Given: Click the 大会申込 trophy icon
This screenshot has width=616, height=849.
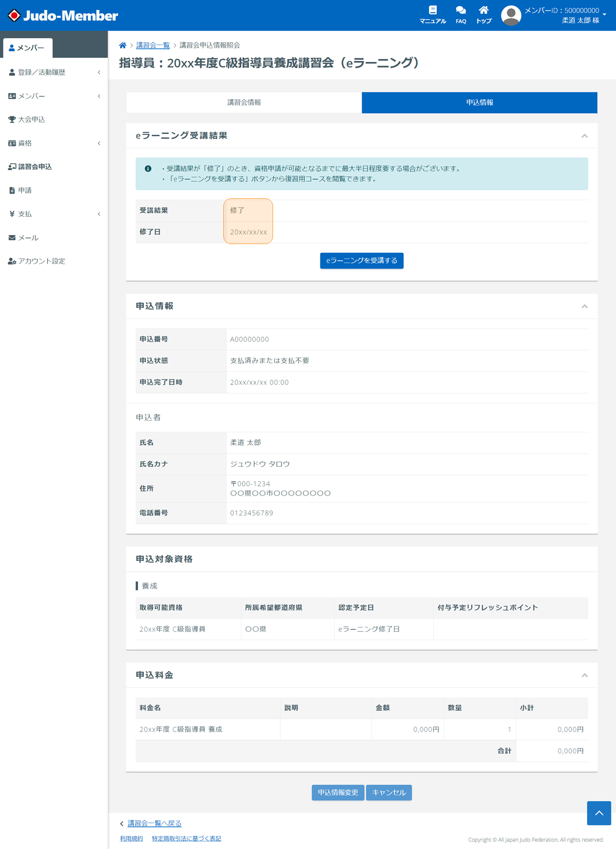Looking at the screenshot, I should coord(12,119).
